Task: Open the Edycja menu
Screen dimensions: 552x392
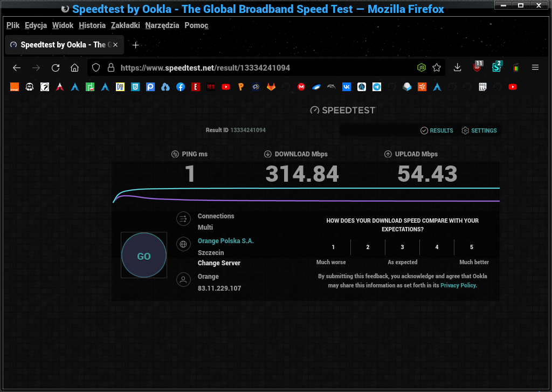Action: tap(36, 25)
